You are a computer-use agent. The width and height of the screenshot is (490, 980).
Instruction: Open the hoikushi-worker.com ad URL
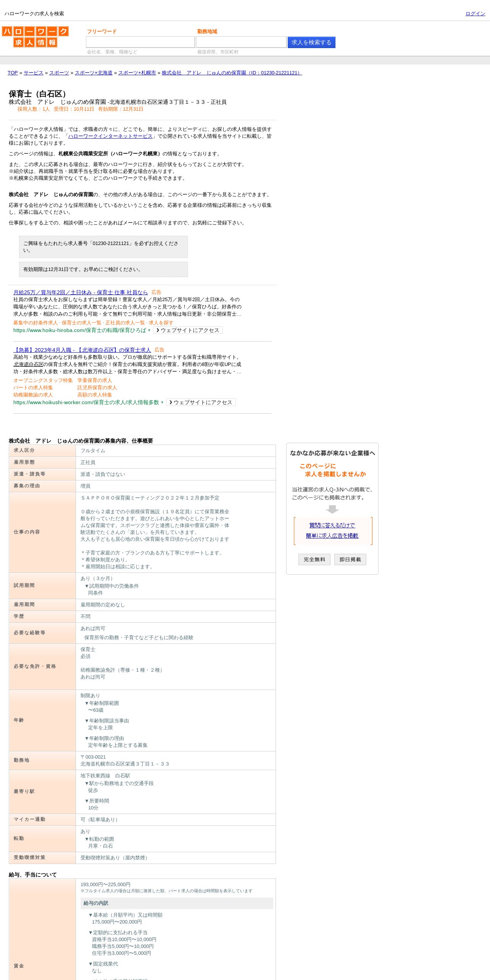(x=86, y=403)
